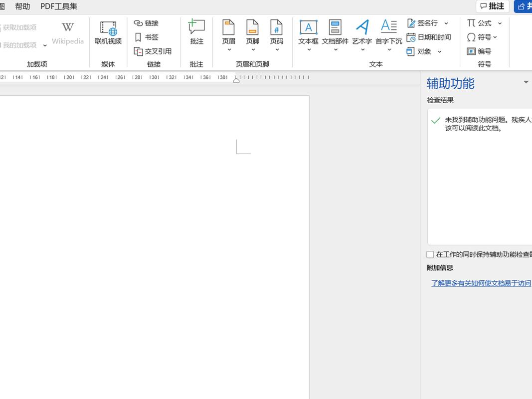Click the 批注 button at top right

[492, 6]
